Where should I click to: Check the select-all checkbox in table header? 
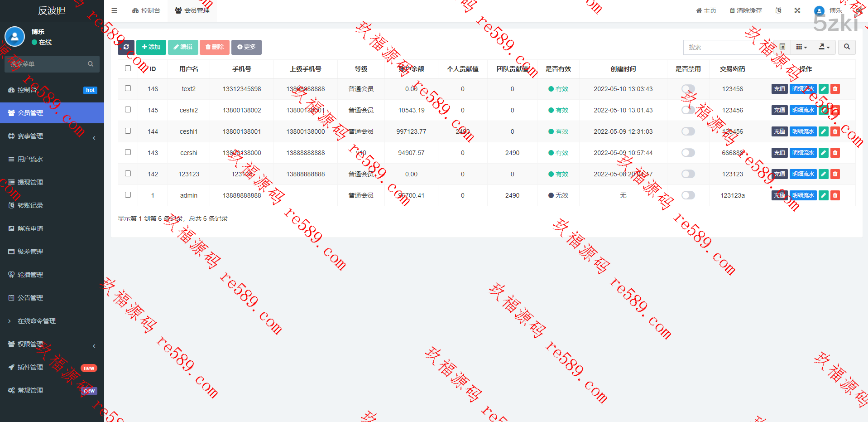(128, 68)
